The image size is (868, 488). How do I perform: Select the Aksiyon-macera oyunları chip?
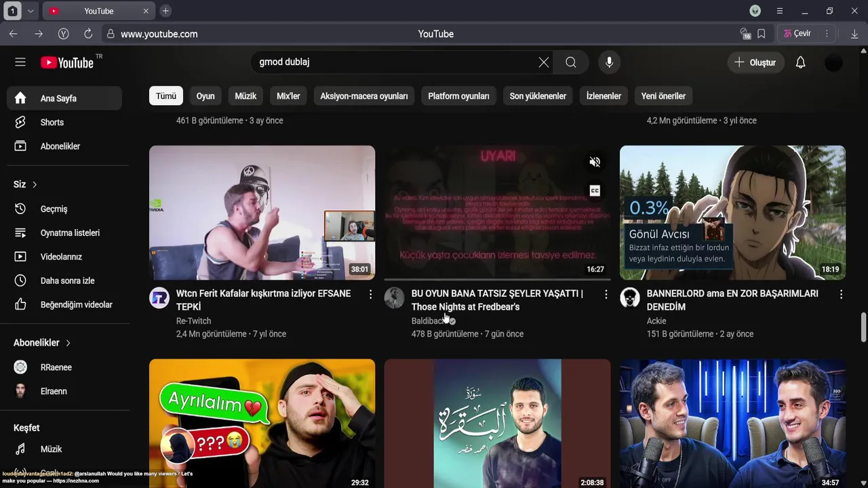[364, 96]
